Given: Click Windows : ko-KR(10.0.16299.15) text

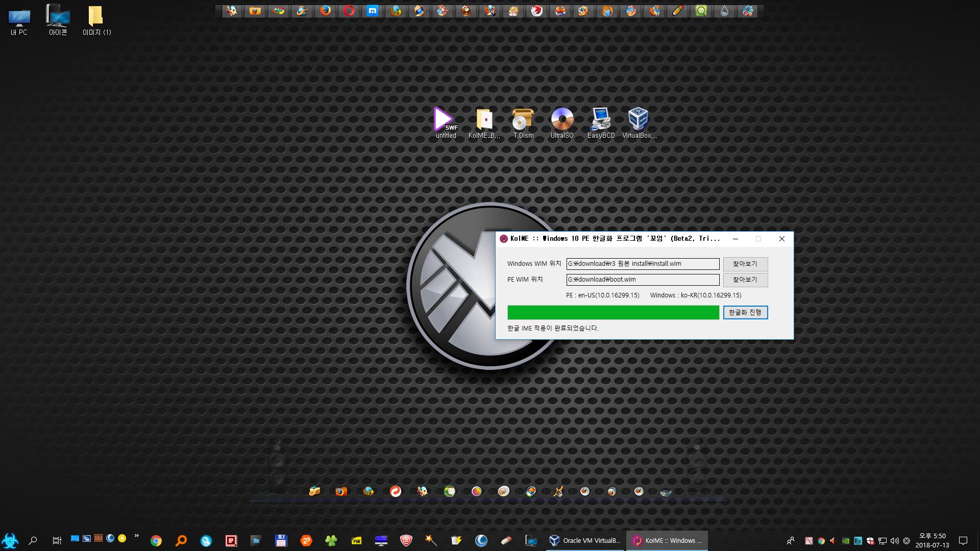Looking at the screenshot, I should pos(696,295).
